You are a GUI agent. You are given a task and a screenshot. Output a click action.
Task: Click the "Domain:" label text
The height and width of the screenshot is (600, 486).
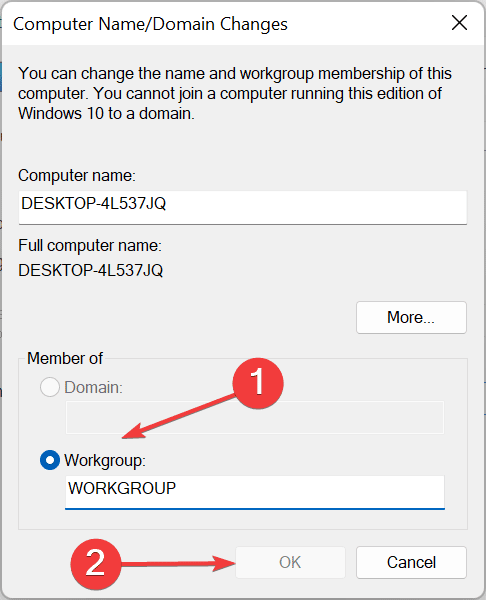pyautogui.click(x=93, y=387)
